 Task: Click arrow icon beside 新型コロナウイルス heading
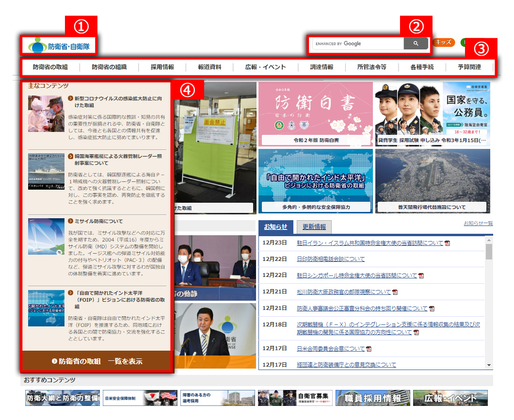coord(70,98)
